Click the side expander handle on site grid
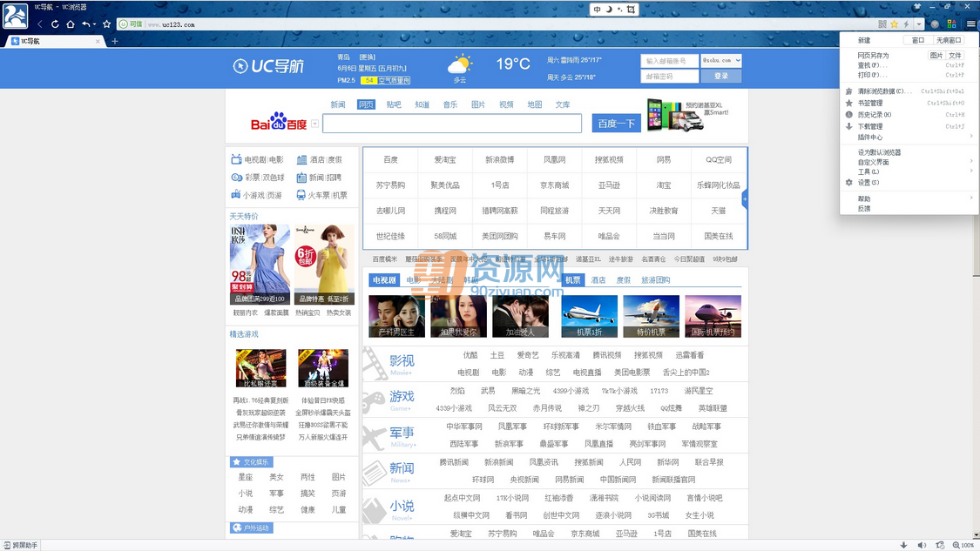The height and width of the screenshot is (551, 980). coord(745,198)
